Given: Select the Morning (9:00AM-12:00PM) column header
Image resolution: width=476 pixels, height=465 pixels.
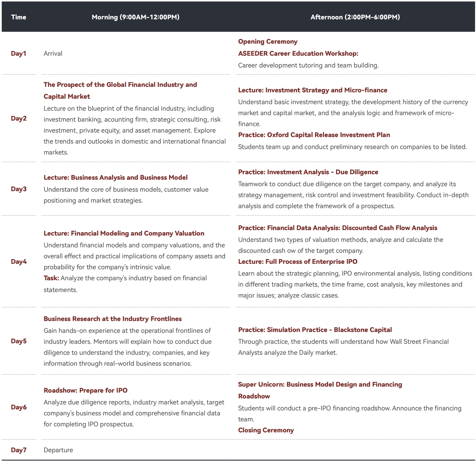Looking at the screenshot, I should coord(135,17).
